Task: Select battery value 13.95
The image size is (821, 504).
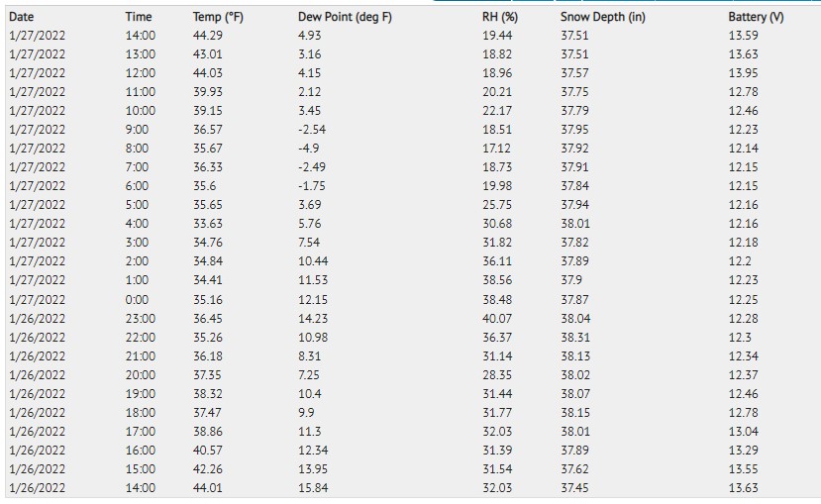Action: coord(743,73)
